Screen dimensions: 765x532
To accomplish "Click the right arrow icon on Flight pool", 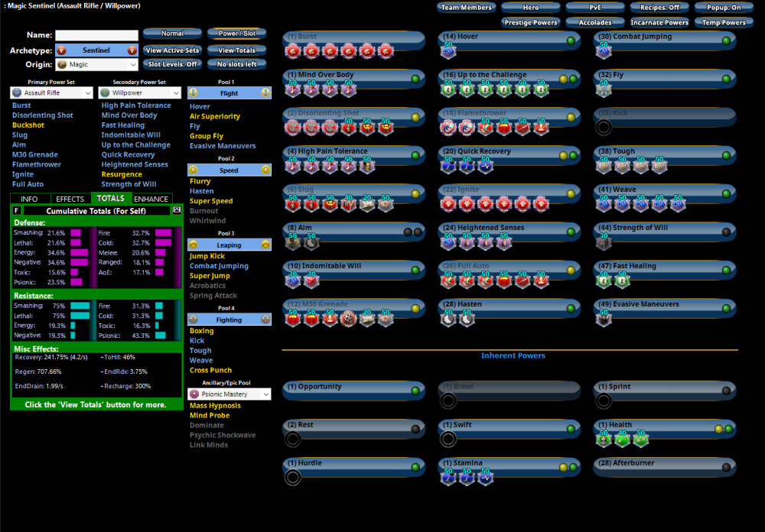I will coord(265,92).
